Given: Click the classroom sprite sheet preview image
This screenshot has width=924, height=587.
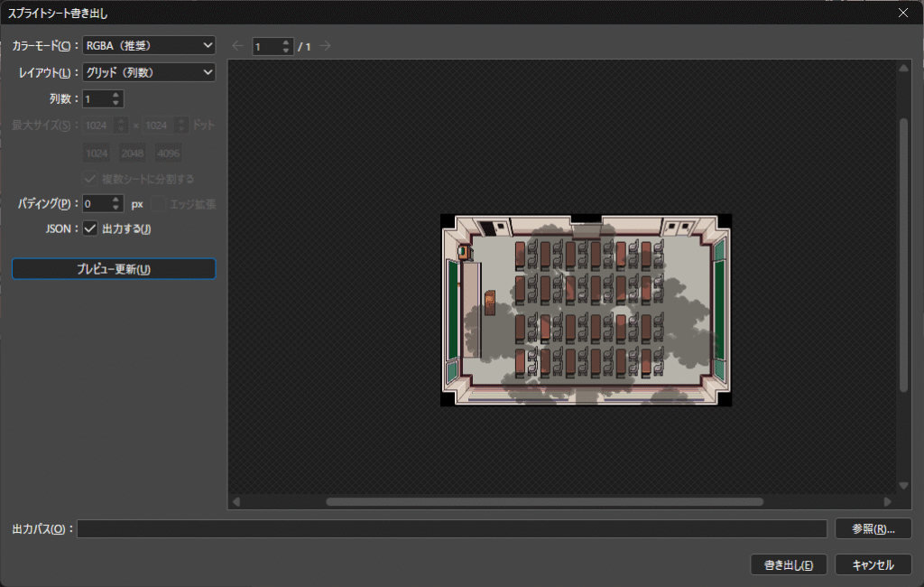Looking at the screenshot, I should click(587, 310).
